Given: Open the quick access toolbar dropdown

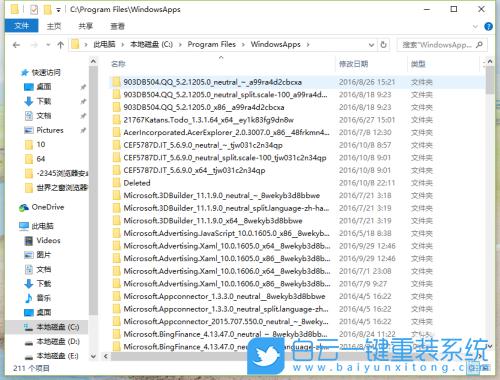Looking at the screenshot, I should click(x=58, y=10).
